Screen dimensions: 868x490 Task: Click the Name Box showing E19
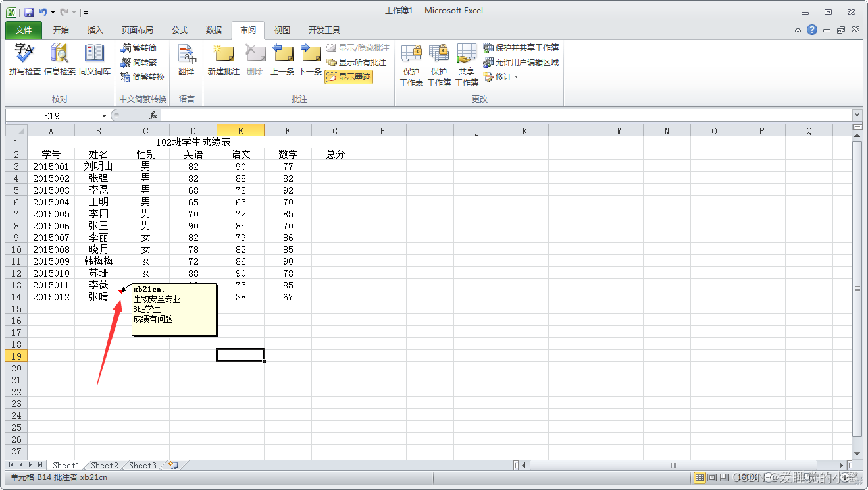tap(52, 115)
